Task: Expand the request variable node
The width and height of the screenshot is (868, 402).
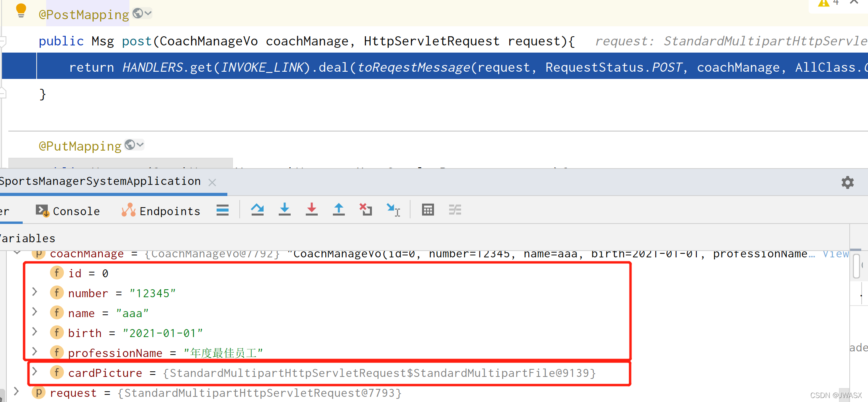Action: coord(16,392)
